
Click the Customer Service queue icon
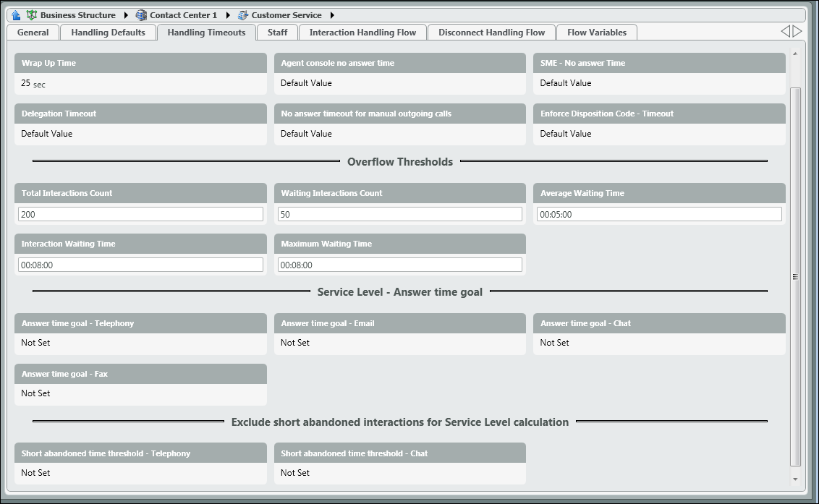click(x=242, y=15)
